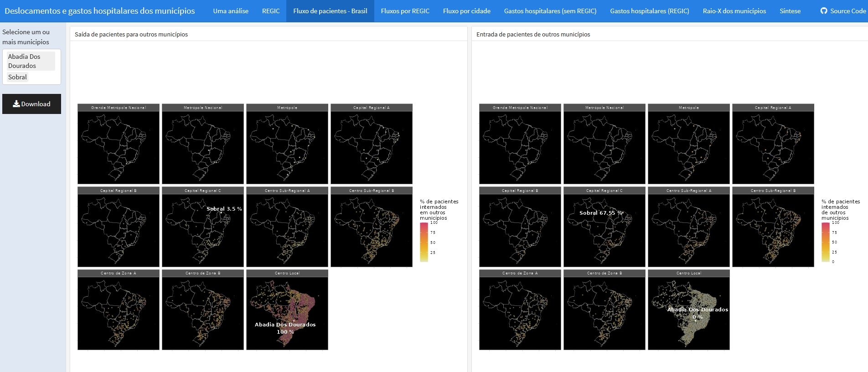Open Raio-X dos municípios tab
Viewport: 868px width, 372px height.
(x=734, y=11)
